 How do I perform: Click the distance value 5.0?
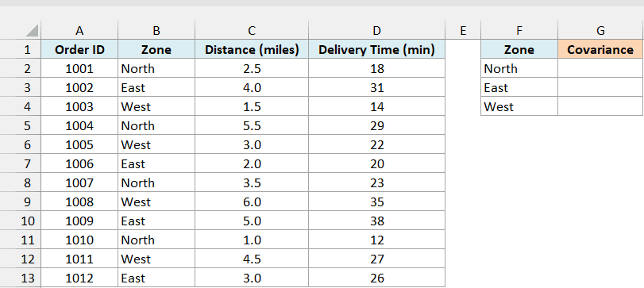[252, 221]
